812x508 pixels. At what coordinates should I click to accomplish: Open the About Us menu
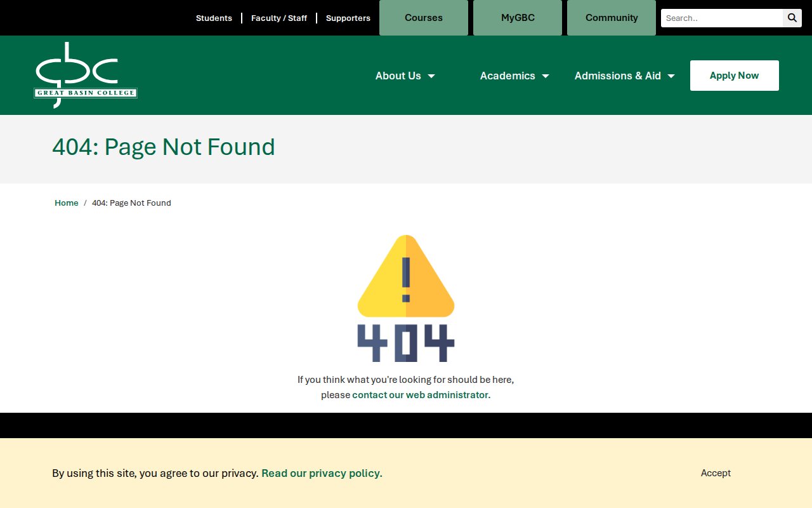pos(398,76)
